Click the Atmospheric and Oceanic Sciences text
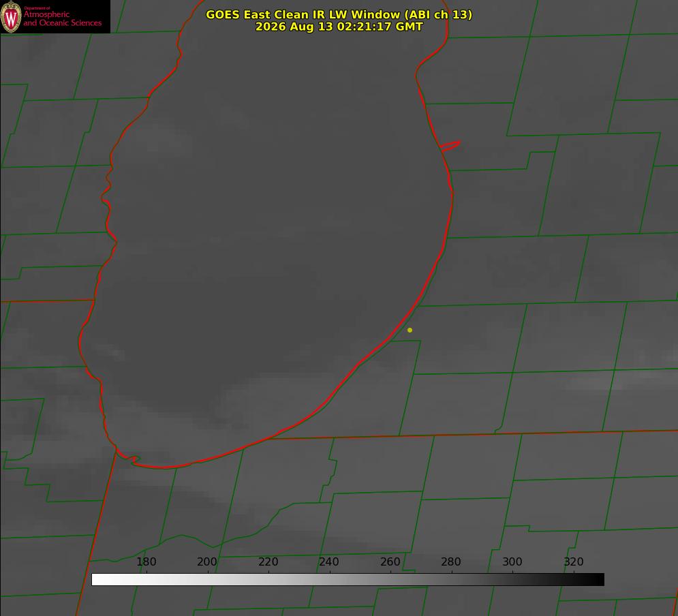This screenshot has height=616, width=678. [62, 18]
